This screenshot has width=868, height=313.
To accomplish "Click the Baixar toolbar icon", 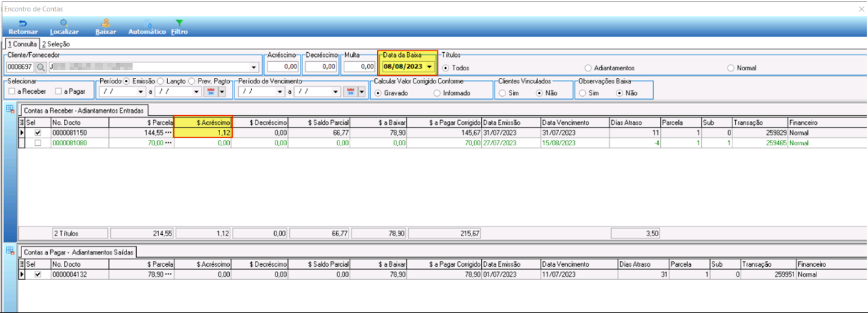I will click(106, 27).
